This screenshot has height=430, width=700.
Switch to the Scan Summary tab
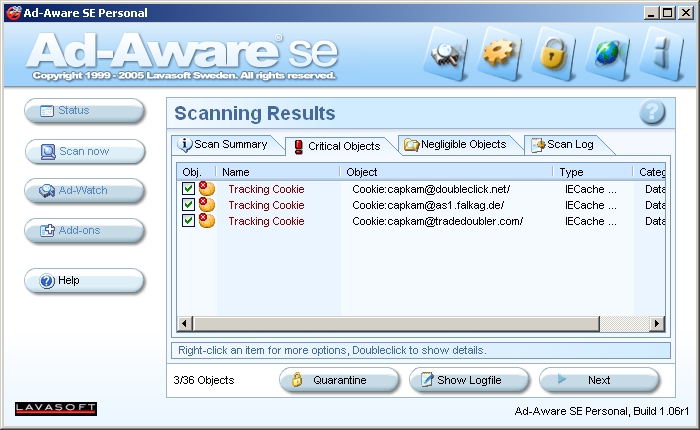[x=226, y=144]
